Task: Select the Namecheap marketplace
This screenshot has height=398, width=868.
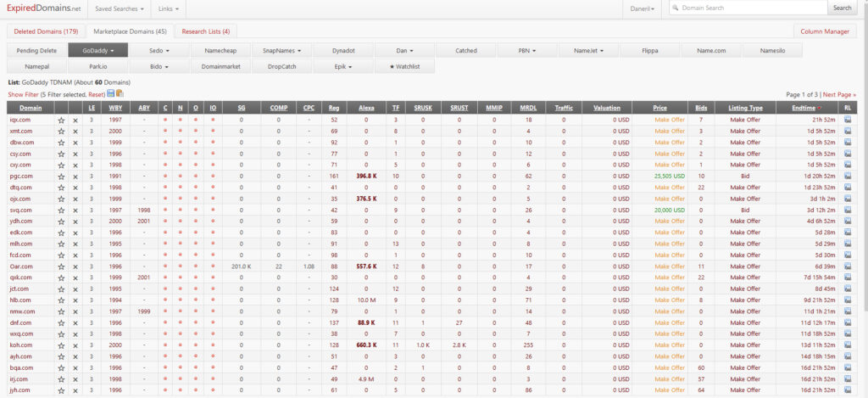Action: point(220,50)
